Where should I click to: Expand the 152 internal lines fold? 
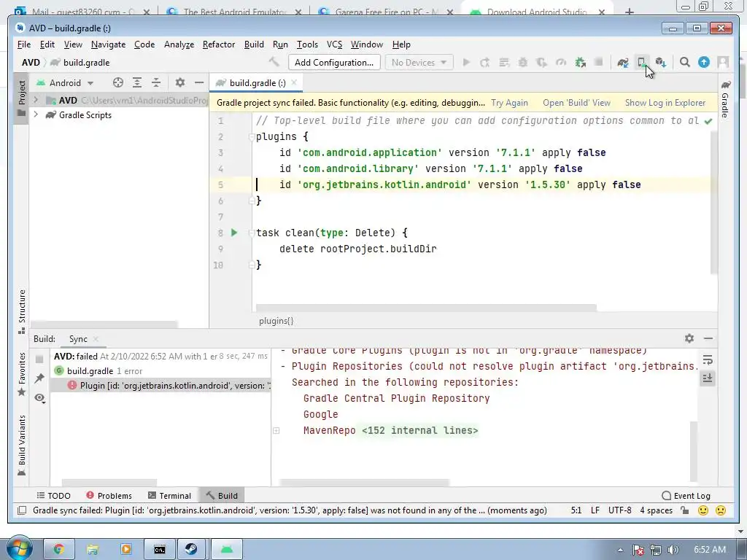[x=276, y=430]
